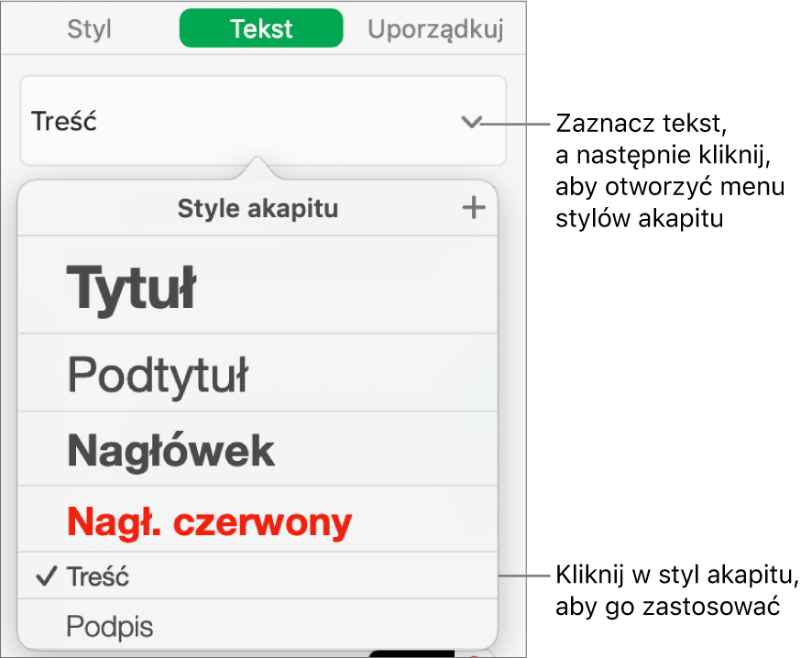Switch to the Styl tab
Image resolution: width=812 pixels, height=658 pixels.
click(89, 29)
